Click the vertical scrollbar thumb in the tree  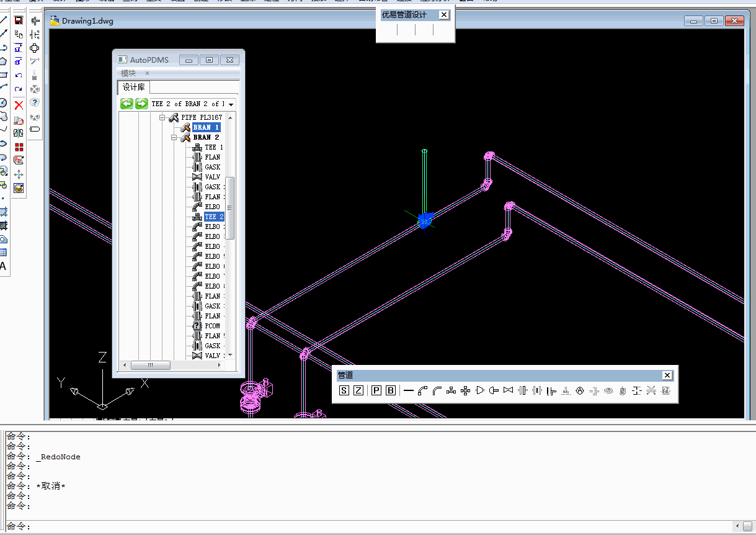pos(230,207)
